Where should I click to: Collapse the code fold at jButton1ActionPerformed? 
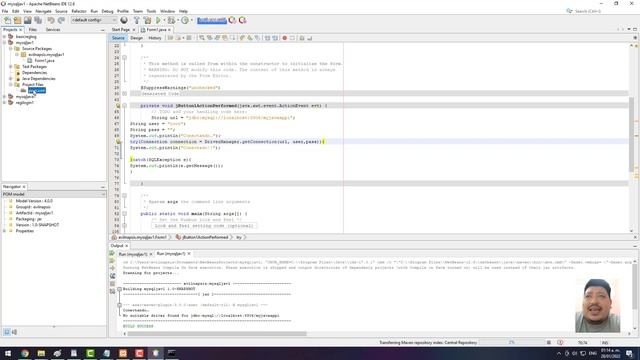(x=124, y=106)
